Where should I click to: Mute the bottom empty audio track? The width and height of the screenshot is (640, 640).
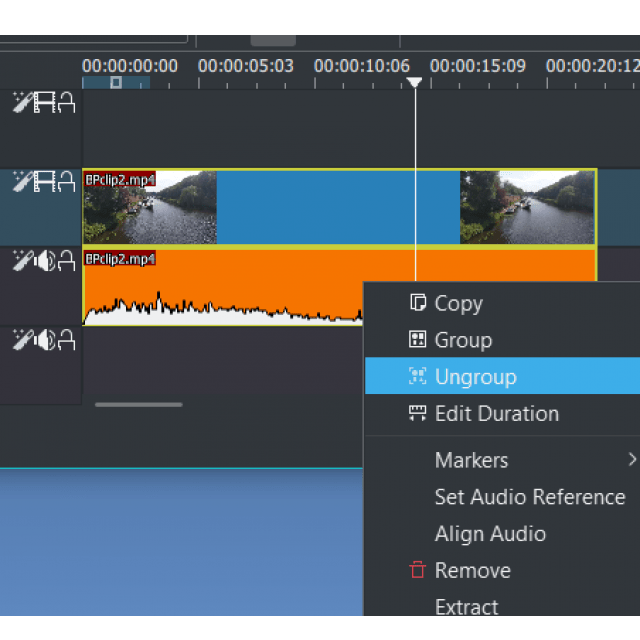44,340
